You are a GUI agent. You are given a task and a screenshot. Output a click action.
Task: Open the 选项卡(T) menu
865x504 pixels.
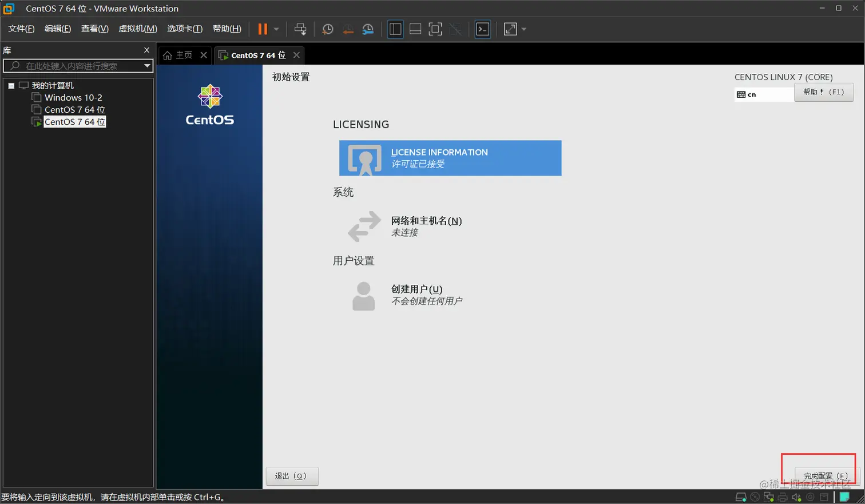[185, 29]
